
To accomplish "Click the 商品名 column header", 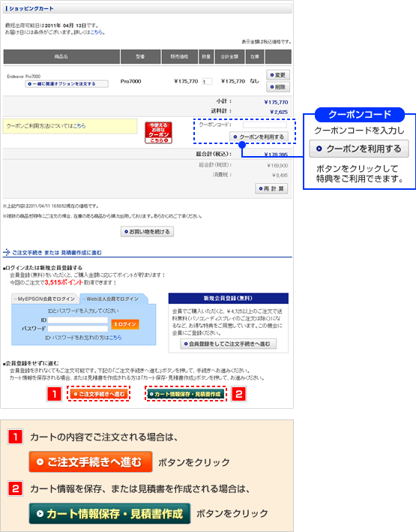I will click(x=61, y=57).
